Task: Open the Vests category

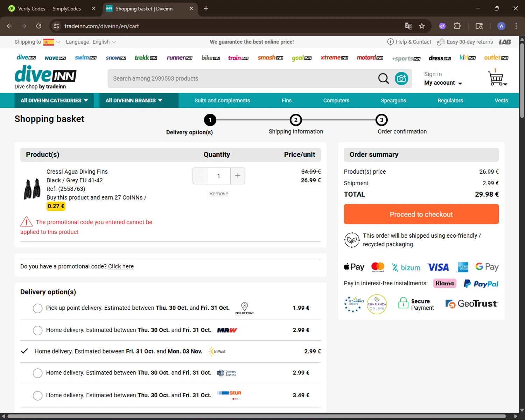Action: tap(501, 100)
